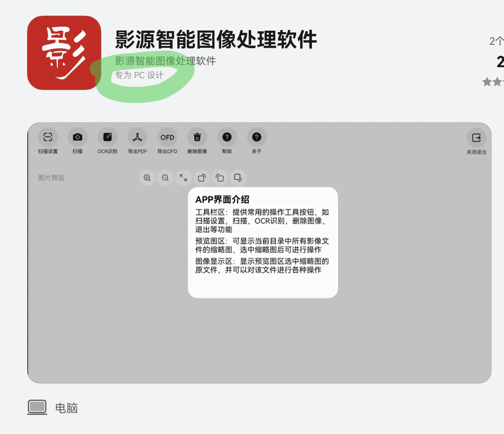The height and width of the screenshot is (434, 504).
Task: View 关于 about information
Action: 257,137
